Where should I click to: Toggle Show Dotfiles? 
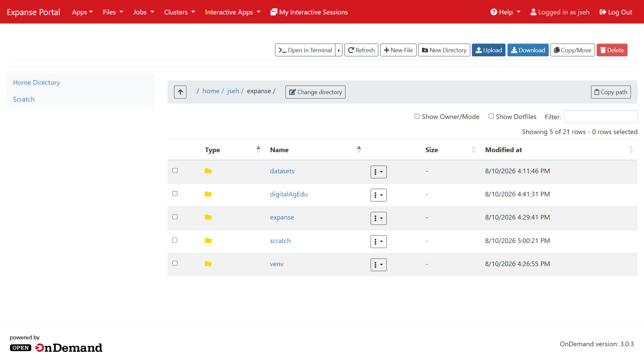pos(491,116)
